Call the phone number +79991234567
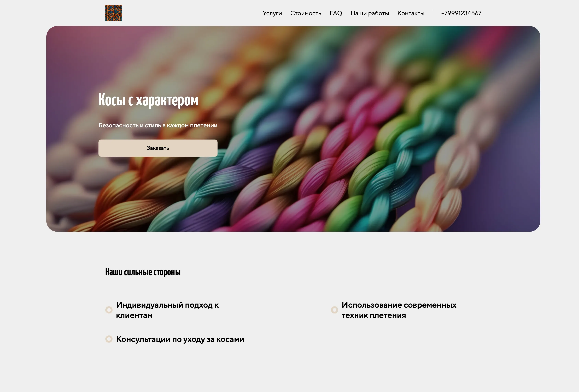Viewport: 579px width, 392px height. point(461,13)
